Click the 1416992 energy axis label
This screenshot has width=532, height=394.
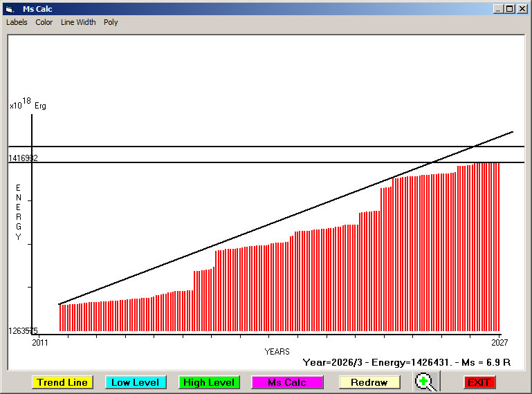point(23,158)
